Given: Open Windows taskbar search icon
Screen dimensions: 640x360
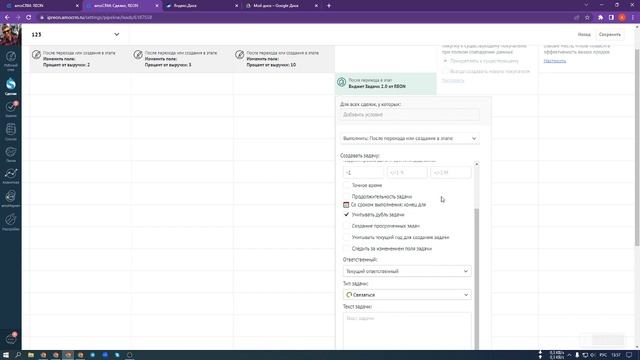Looking at the screenshot, I should coord(18,355).
